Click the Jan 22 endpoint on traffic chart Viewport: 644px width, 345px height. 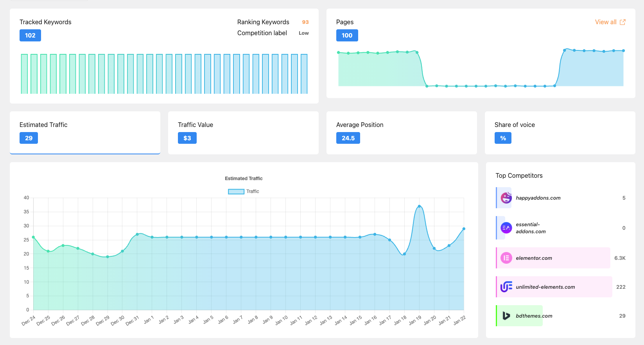[464, 229]
